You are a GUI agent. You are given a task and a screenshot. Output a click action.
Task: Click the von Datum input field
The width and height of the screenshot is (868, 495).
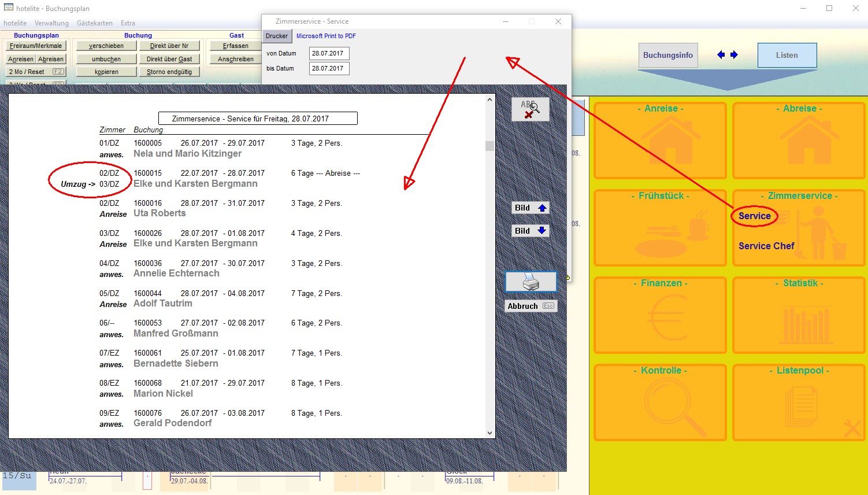coord(329,53)
